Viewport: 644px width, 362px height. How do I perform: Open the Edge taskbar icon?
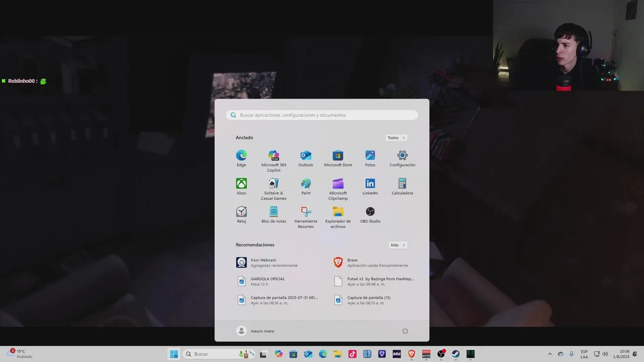coord(323,354)
